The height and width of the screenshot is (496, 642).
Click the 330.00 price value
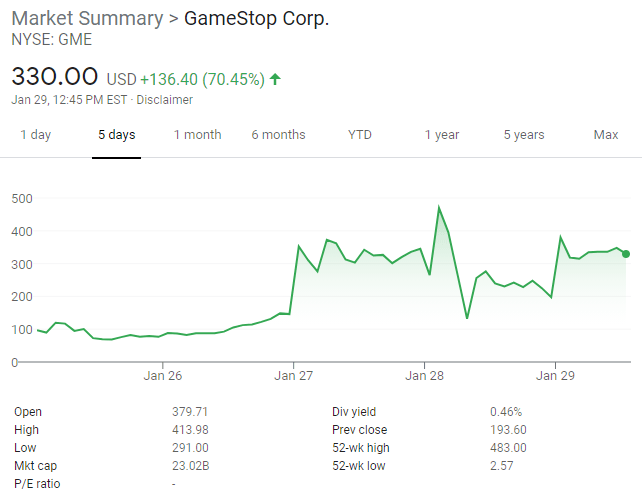pyautogui.click(x=54, y=76)
